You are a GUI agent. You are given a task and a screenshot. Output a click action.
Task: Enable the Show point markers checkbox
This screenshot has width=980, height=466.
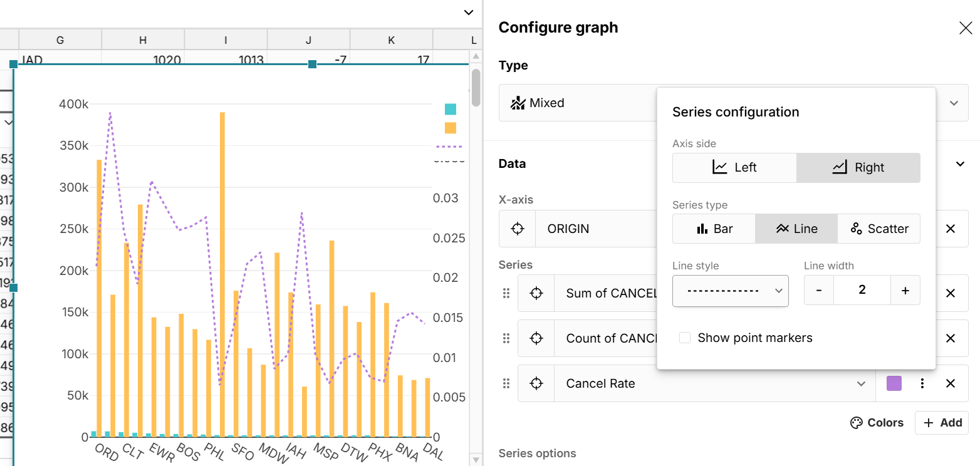pos(685,337)
